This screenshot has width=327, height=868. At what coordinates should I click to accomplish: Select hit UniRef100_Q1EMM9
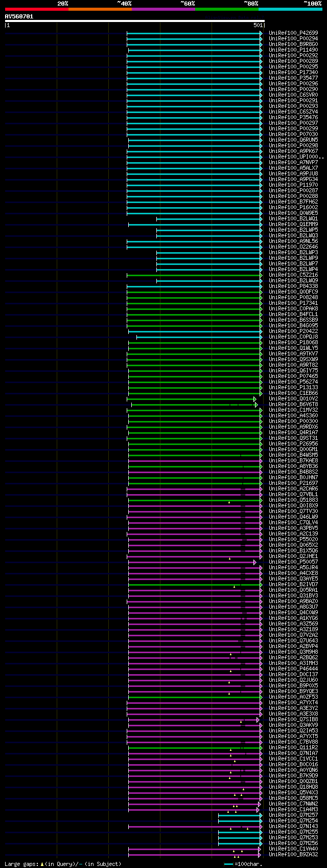[293, 224]
